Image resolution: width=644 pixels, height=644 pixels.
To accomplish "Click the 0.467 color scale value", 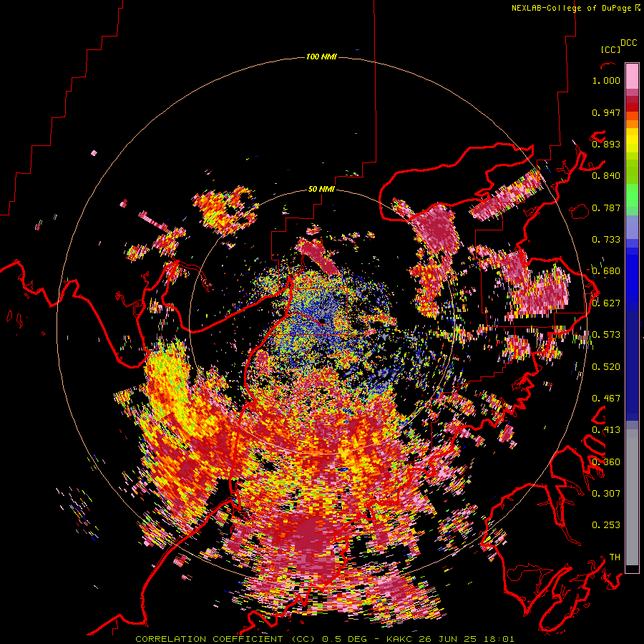I will tap(606, 398).
